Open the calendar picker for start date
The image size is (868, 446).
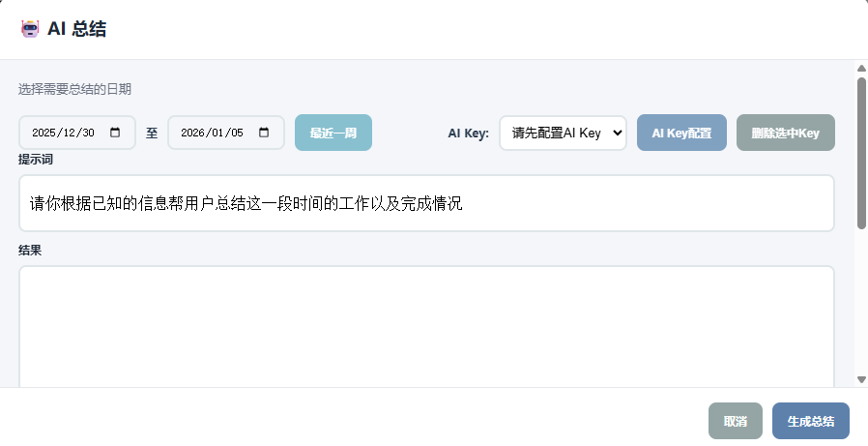pos(116,134)
